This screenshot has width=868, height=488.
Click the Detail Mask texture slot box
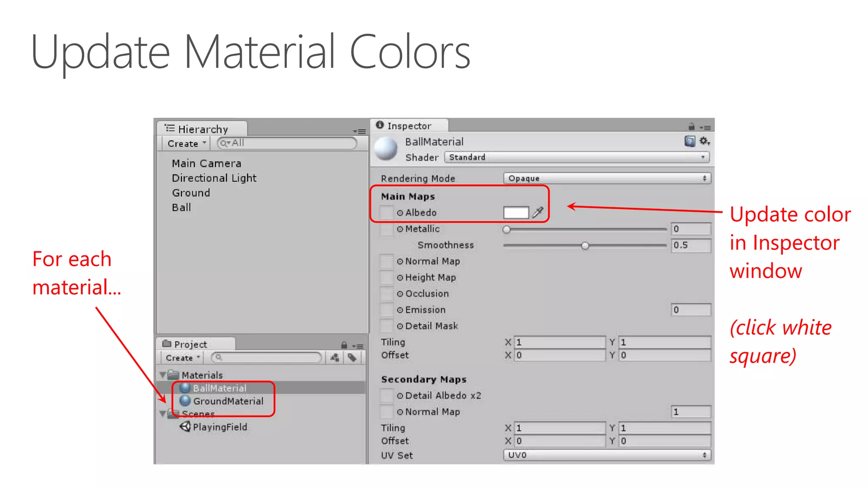pyautogui.click(x=387, y=326)
